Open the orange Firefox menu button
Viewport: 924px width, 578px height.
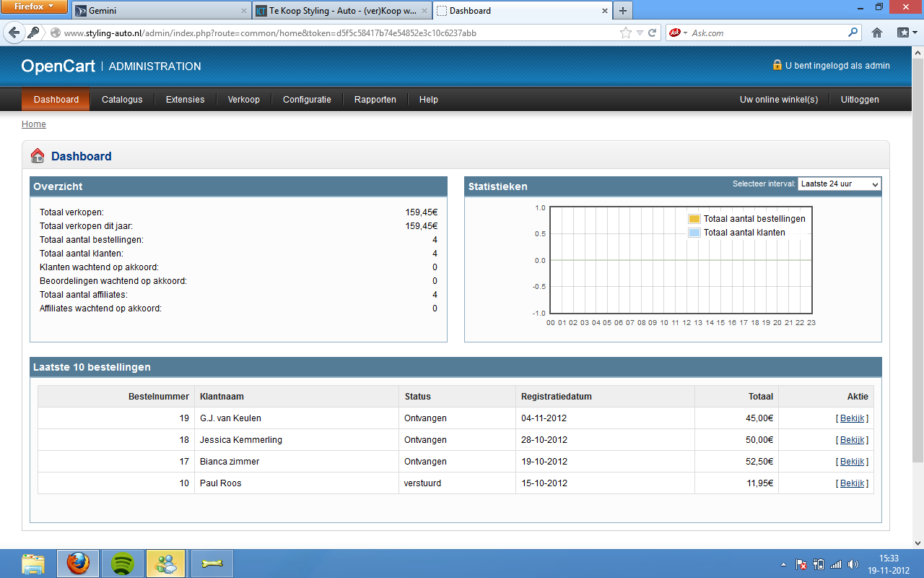34,7
